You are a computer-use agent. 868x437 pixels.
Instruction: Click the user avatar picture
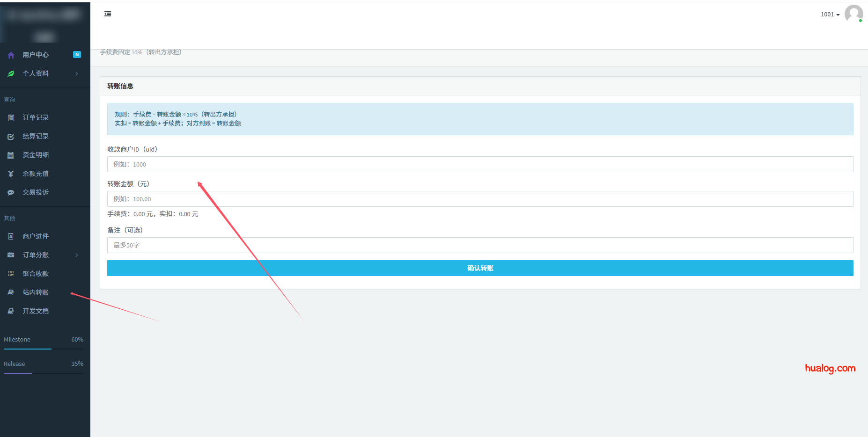pos(853,14)
